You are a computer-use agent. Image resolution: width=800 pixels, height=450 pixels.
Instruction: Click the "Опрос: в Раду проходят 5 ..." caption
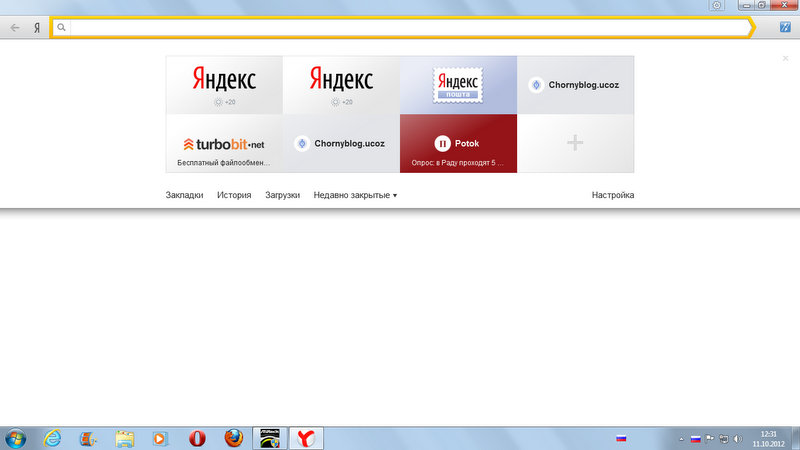pos(458,163)
